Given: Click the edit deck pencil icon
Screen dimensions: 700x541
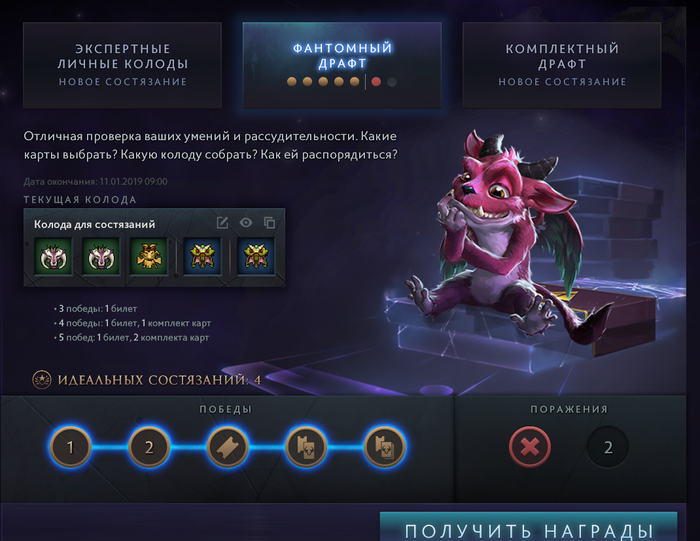Looking at the screenshot, I should pos(222,222).
